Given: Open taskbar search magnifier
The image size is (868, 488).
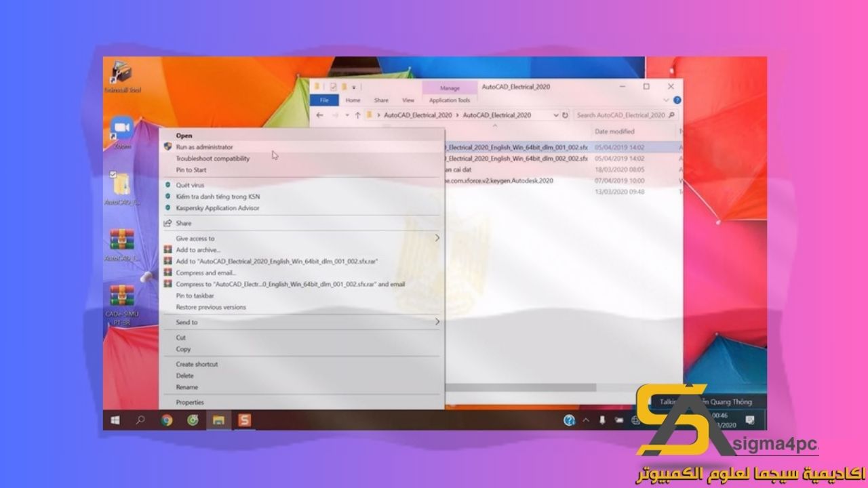Looking at the screenshot, I should coord(140,420).
